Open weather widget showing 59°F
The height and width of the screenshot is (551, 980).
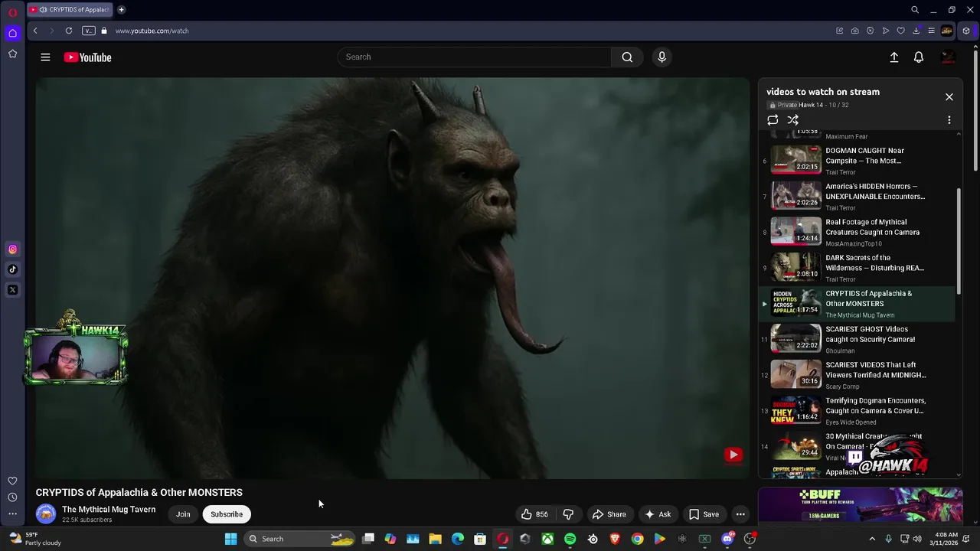pos(34,539)
